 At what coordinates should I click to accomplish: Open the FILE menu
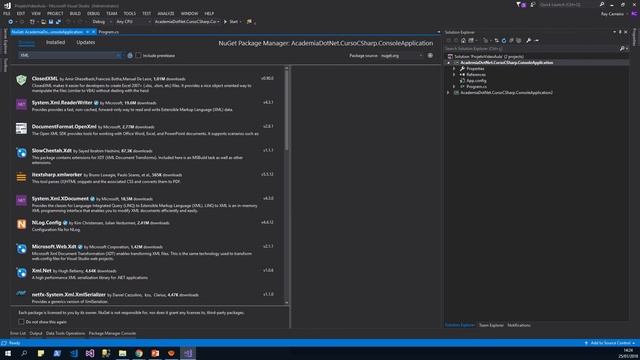[x=7, y=13]
